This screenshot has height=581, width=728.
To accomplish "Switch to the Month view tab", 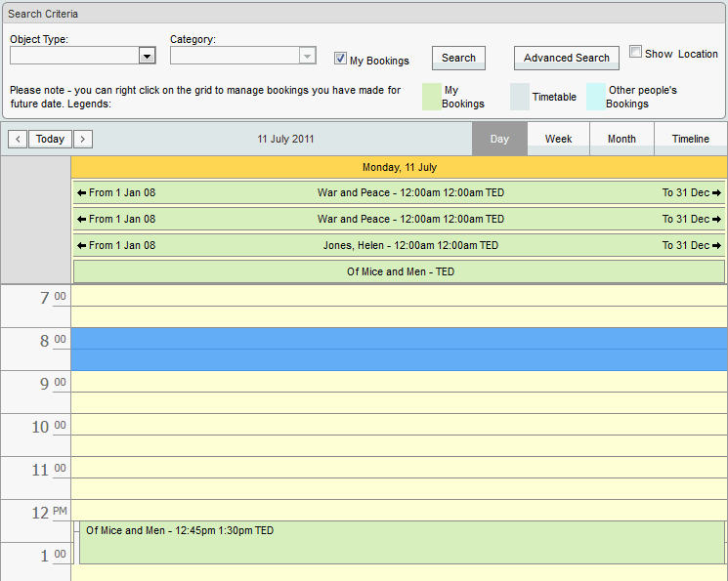I will pyautogui.click(x=621, y=139).
